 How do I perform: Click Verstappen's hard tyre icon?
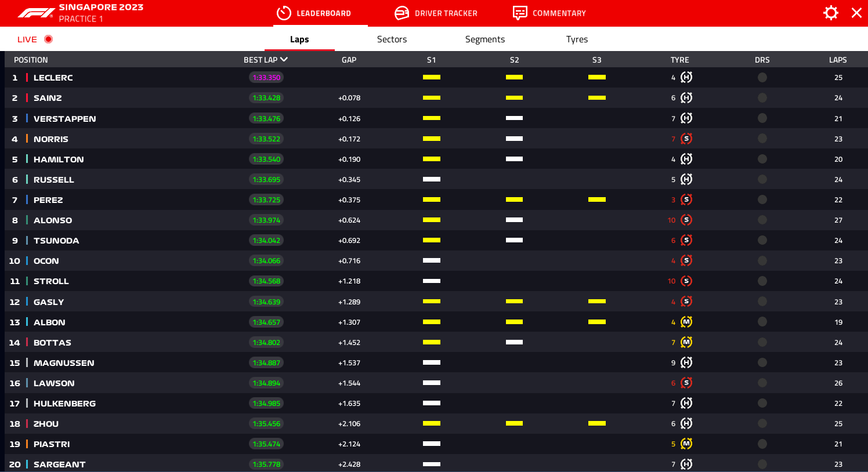[686, 118]
